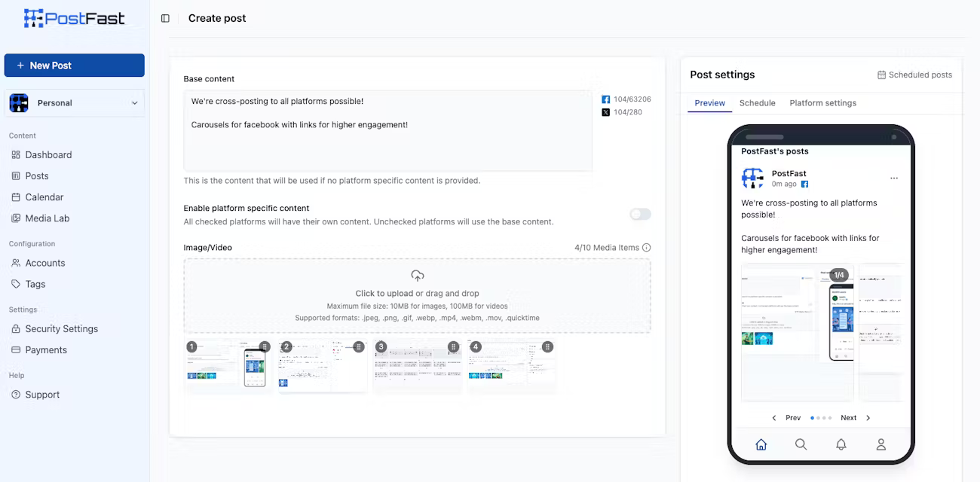Click the Tags icon under Configuration

click(x=17, y=284)
